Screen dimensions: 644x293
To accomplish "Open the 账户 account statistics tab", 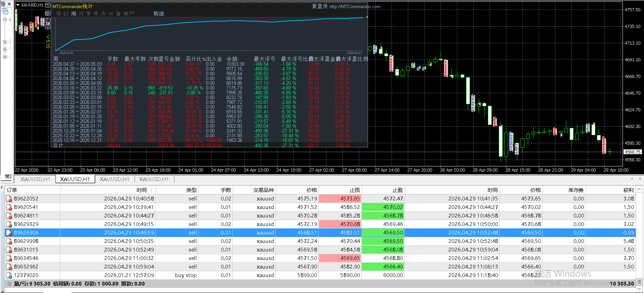I will [129, 14].
